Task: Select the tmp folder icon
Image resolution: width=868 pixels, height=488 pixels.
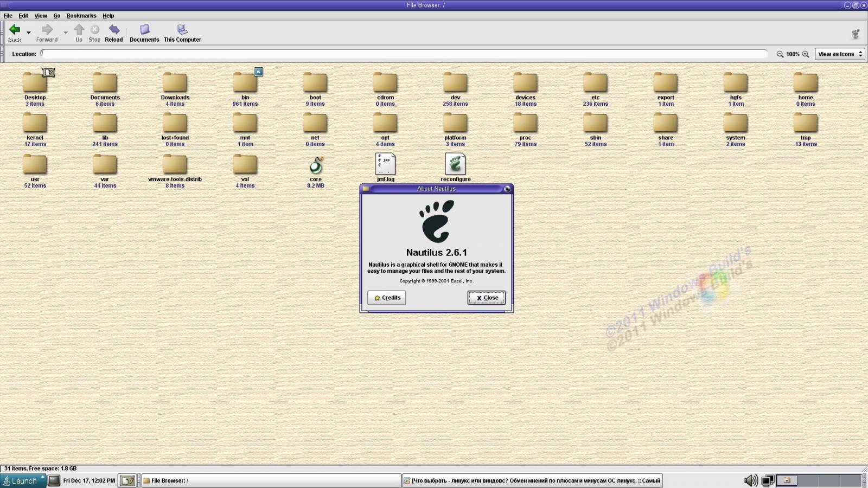Action: 806,123
